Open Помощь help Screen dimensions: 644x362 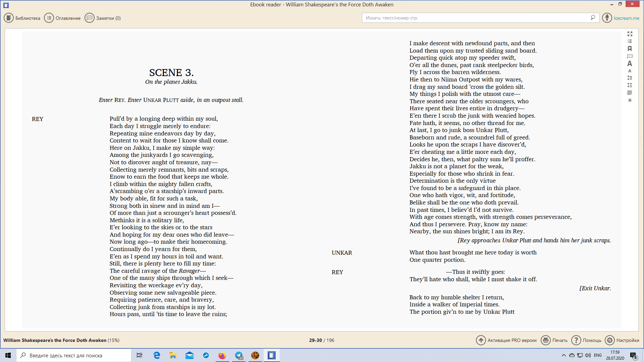(x=586, y=340)
